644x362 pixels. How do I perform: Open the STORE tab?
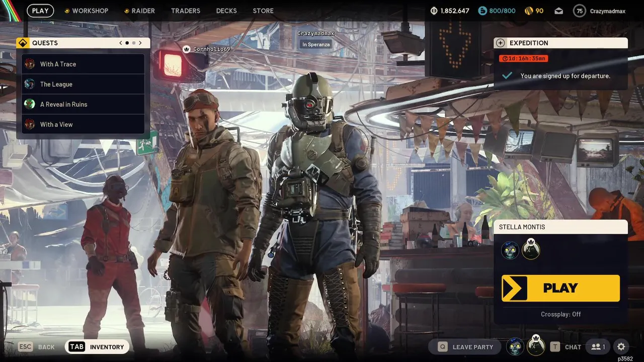coord(263,11)
